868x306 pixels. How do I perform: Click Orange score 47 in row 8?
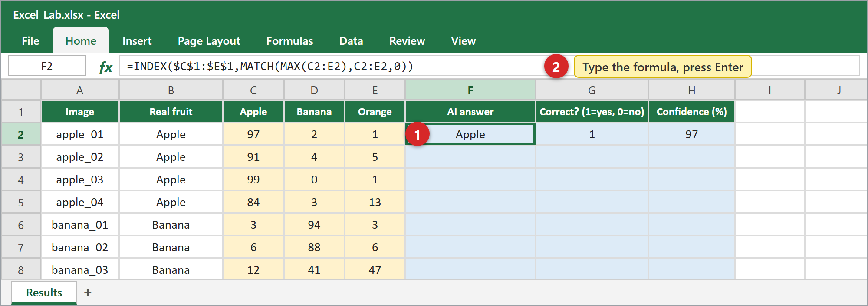(375, 270)
